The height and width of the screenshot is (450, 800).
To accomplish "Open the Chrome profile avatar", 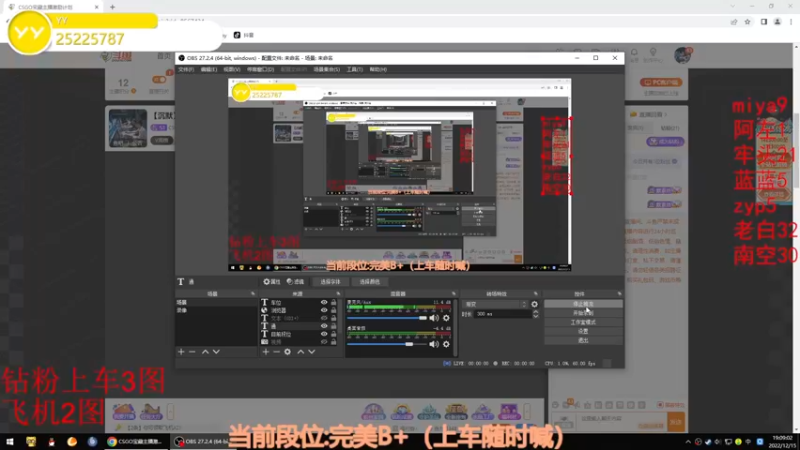I will point(777,22).
